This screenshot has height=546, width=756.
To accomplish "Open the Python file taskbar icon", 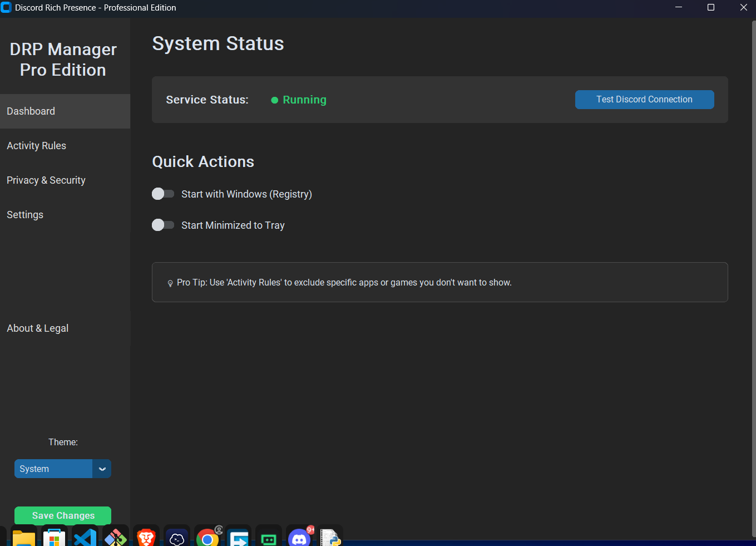I will 330,537.
